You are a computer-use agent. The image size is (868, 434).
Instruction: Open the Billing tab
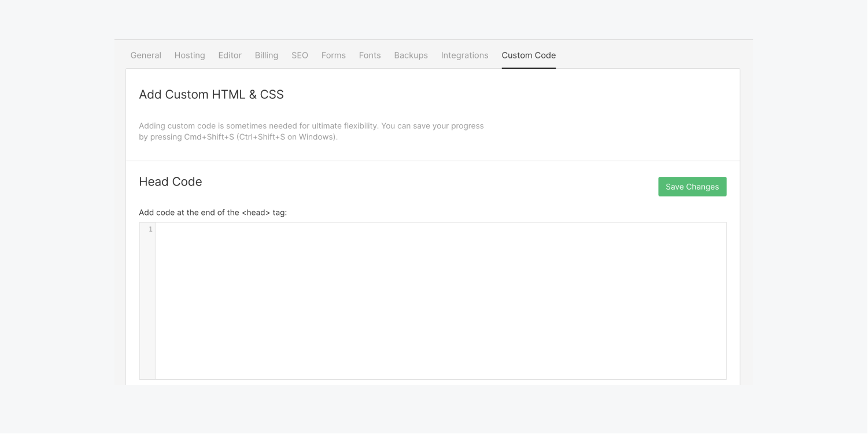point(267,55)
